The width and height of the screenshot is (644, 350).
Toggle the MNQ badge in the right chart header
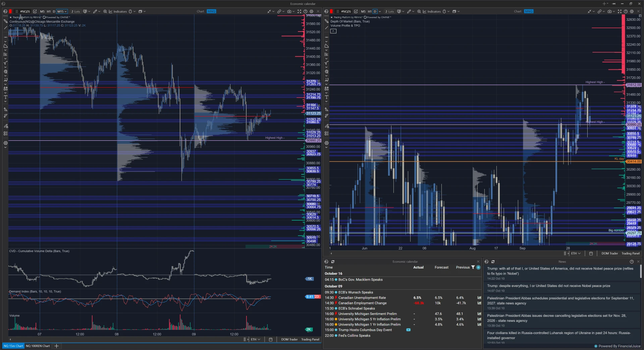click(529, 11)
